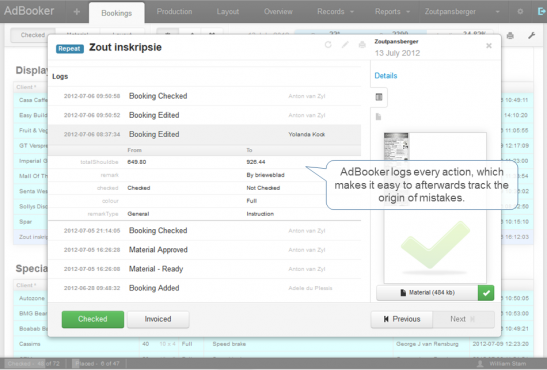Image resolution: width=547 pixels, height=370 pixels.
Task: Select the Booking Added log entry
Action: (204, 288)
